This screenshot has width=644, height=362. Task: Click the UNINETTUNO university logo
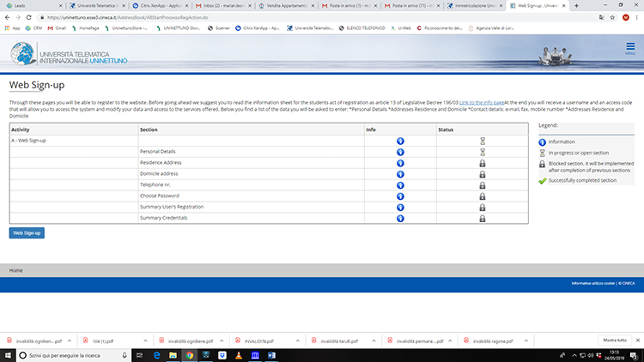pyautogui.click(x=60, y=53)
